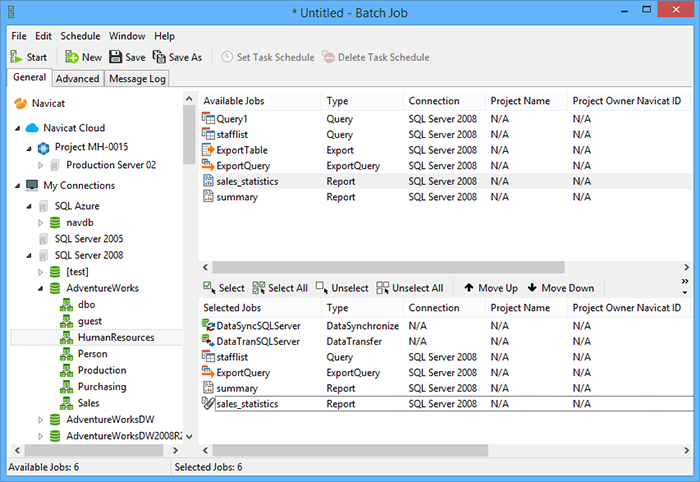The image size is (700, 482).
Task: Click the Select checkmark icon
Action: click(x=209, y=288)
